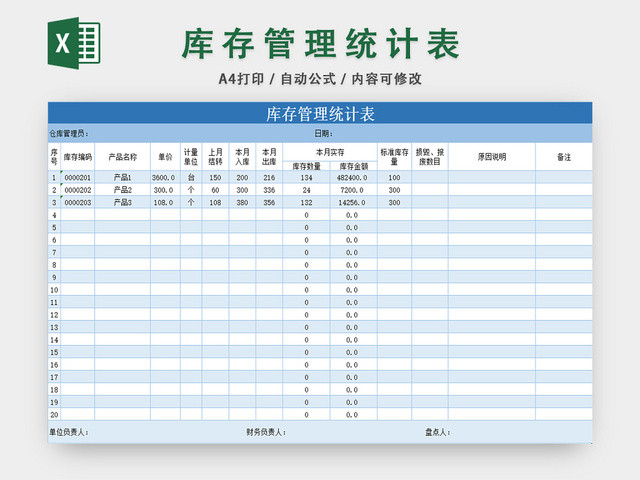The height and width of the screenshot is (480, 640).
Task: Select row number 10
Action: coord(54,290)
